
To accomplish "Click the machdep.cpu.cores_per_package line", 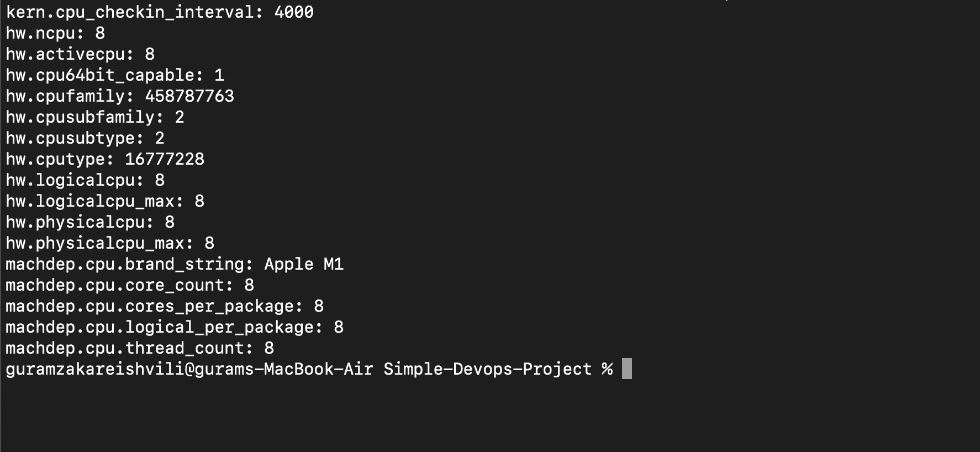I will [165, 306].
